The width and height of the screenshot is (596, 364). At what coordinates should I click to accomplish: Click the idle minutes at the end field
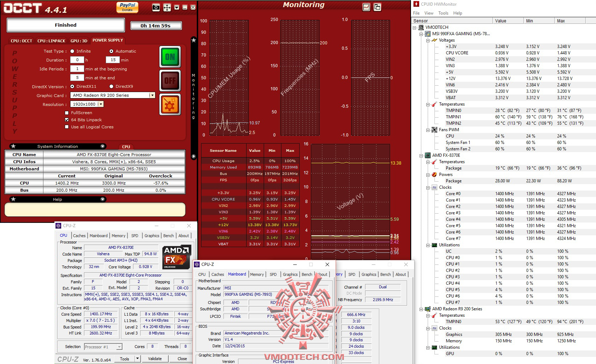(x=77, y=77)
